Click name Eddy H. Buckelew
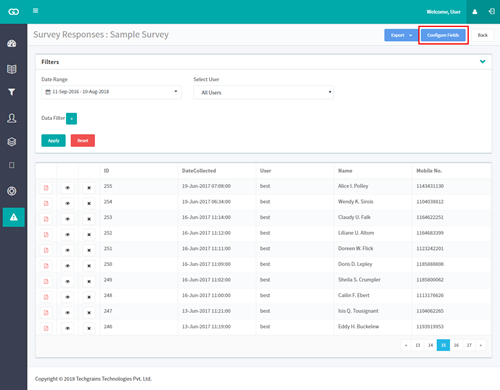500x390 pixels. tap(358, 326)
